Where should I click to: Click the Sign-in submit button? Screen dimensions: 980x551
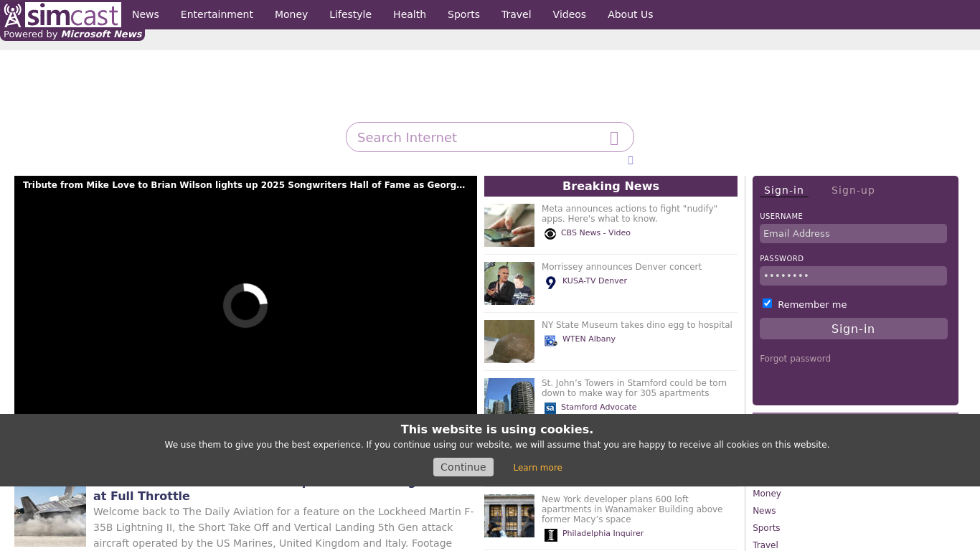[853, 329]
